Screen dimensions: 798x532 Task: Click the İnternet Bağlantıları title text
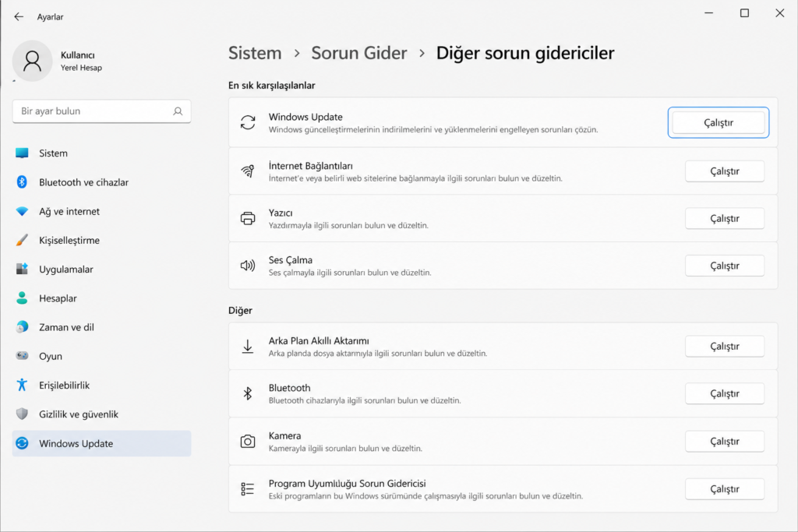(x=310, y=166)
